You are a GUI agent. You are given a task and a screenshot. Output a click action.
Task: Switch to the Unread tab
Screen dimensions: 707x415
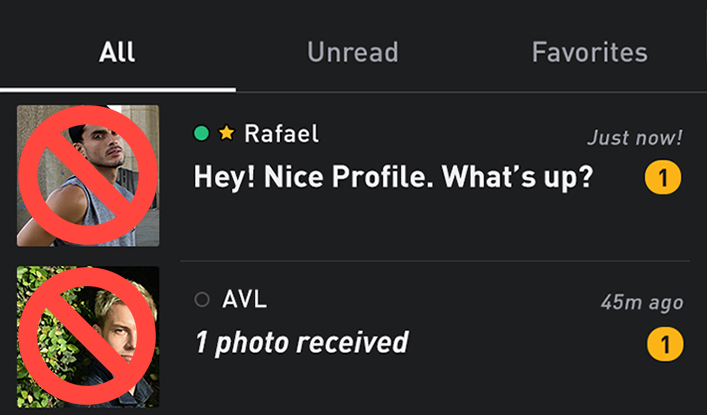click(x=352, y=52)
